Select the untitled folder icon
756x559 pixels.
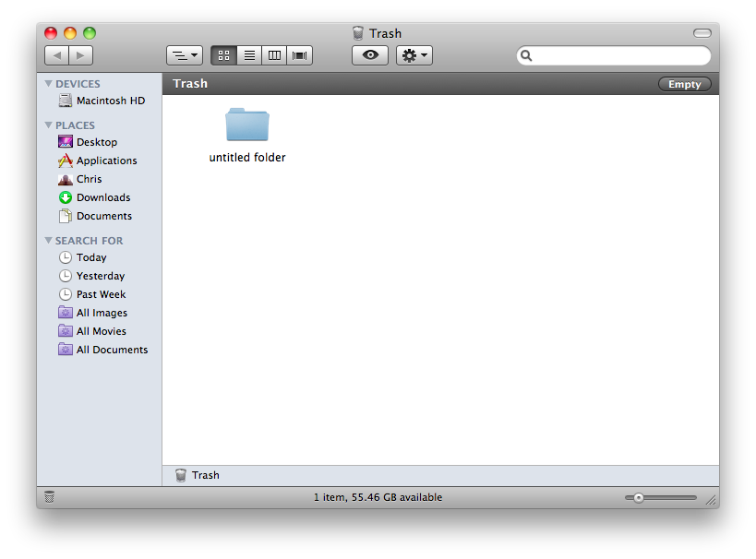[247, 125]
